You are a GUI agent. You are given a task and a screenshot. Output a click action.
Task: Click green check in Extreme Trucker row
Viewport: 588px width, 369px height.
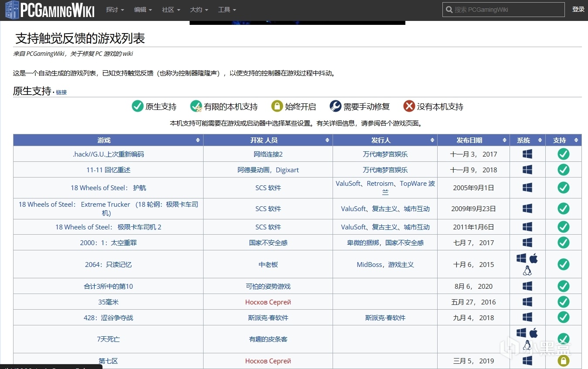pyautogui.click(x=564, y=208)
